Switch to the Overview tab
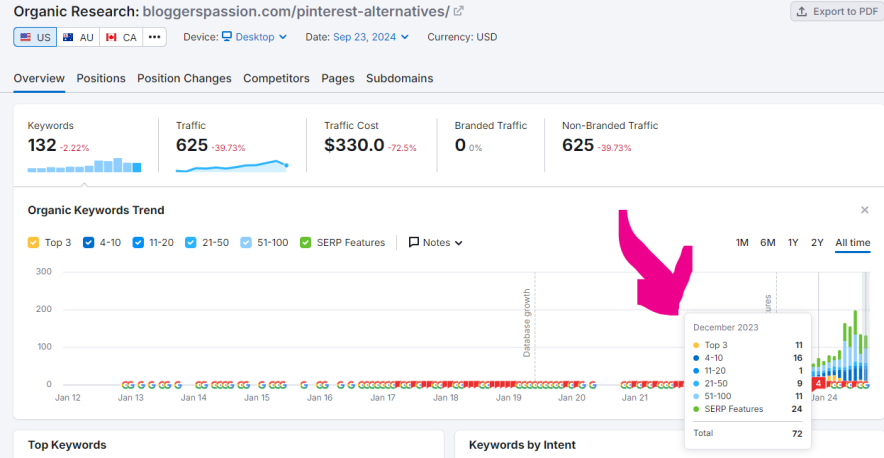884x458 pixels. [39, 78]
